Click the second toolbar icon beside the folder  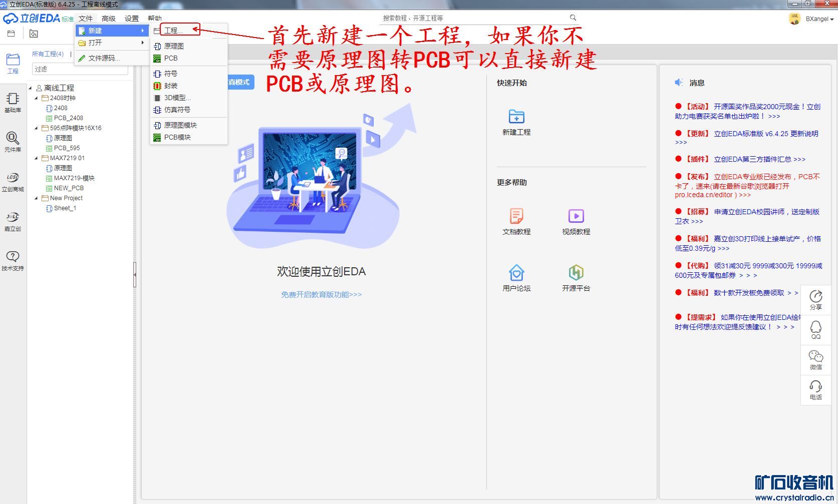[x=34, y=34]
